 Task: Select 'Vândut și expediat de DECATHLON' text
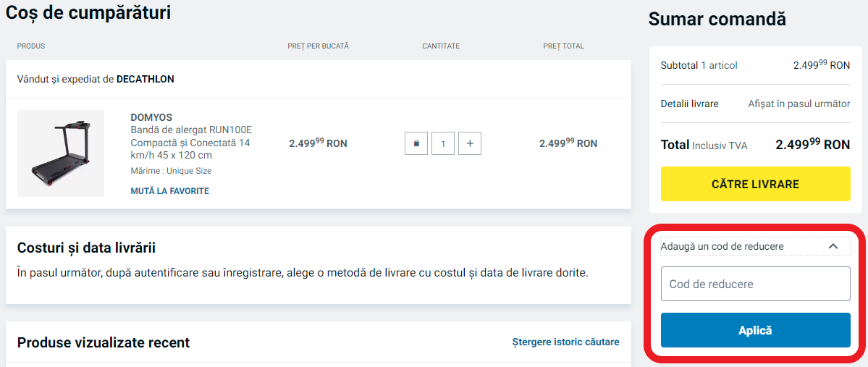(96, 79)
